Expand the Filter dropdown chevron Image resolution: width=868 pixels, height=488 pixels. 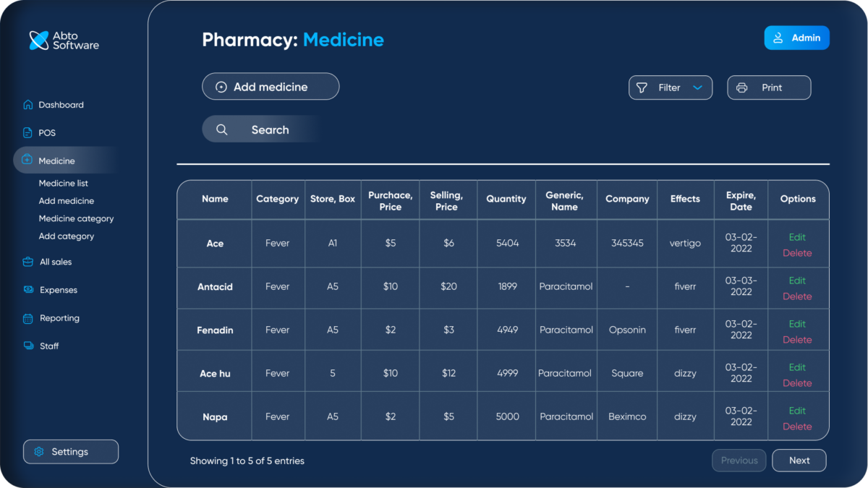[x=699, y=87]
